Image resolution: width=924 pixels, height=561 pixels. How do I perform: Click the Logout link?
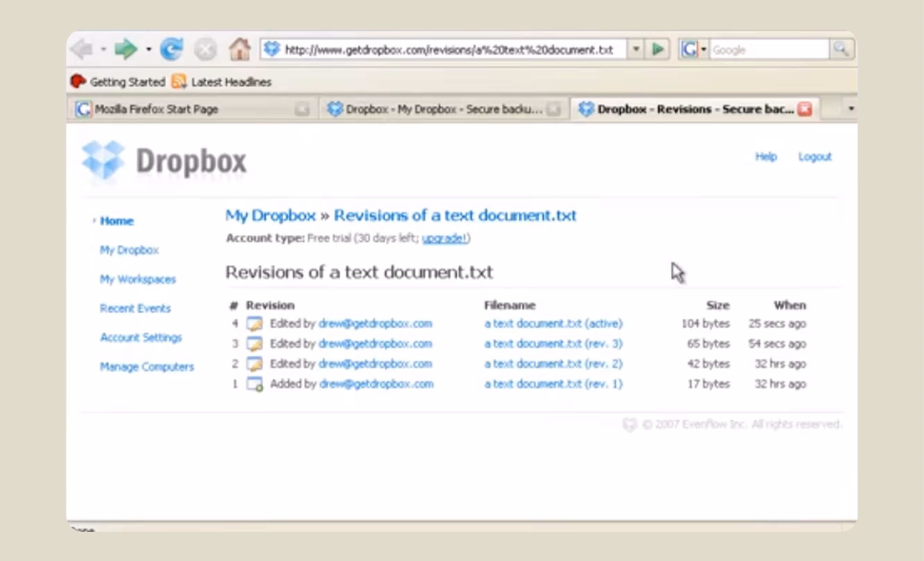[815, 156]
